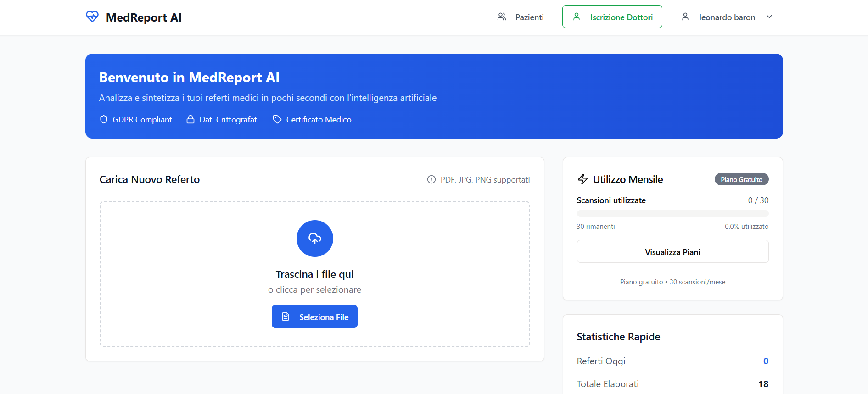The height and width of the screenshot is (394, 868).
Task: Click the Pazienti people icon
Action: 502,17
